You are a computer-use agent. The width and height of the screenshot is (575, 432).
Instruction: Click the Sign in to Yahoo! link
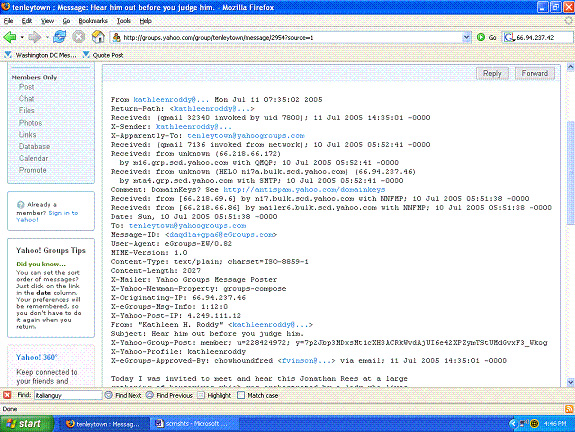point(47,216)
